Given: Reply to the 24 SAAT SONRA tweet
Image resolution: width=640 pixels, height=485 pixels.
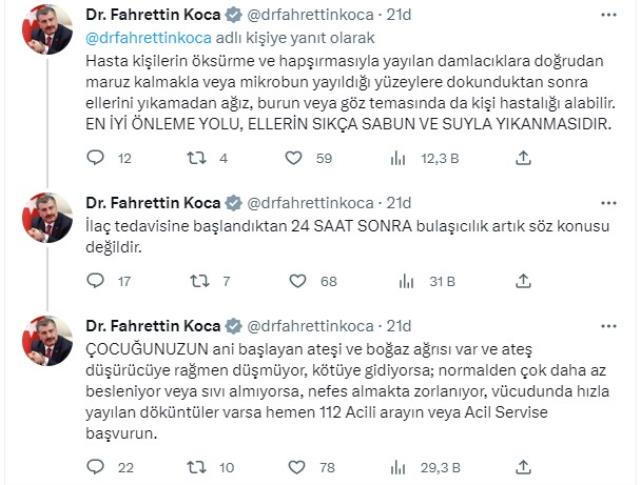Looking at the screenshot, I should (x=96, y=281).
